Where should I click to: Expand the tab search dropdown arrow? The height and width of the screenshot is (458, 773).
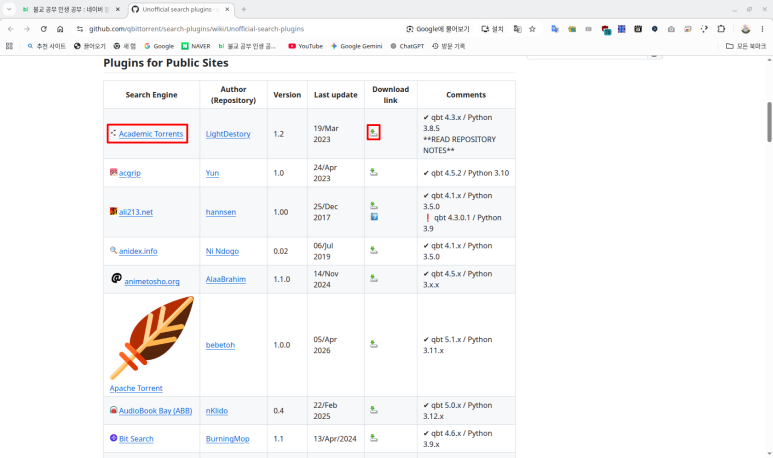[9, 9]
